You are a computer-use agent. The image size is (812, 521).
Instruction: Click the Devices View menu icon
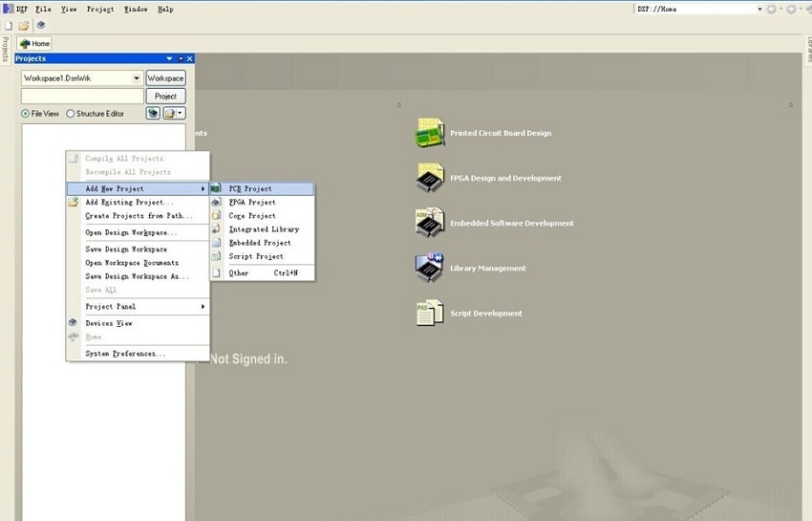coord(73,322)
